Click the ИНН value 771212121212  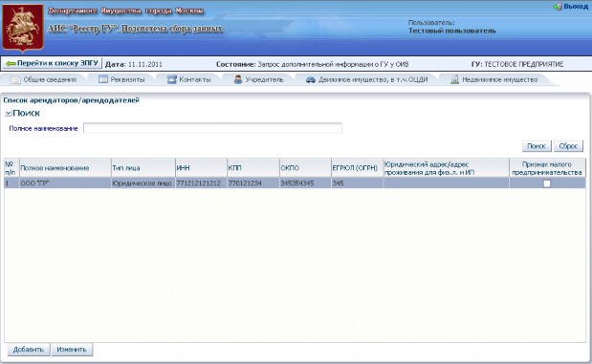coord(201,183)
